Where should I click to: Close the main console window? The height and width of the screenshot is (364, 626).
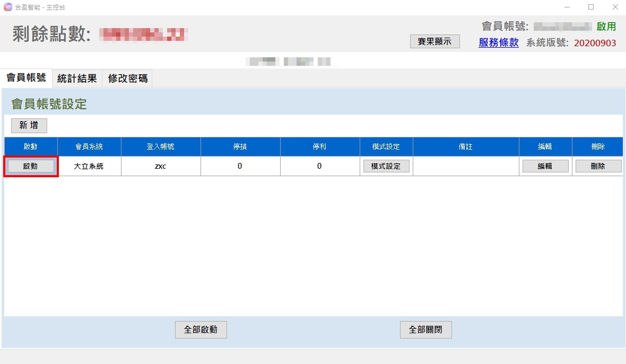(x=615, y=7)
